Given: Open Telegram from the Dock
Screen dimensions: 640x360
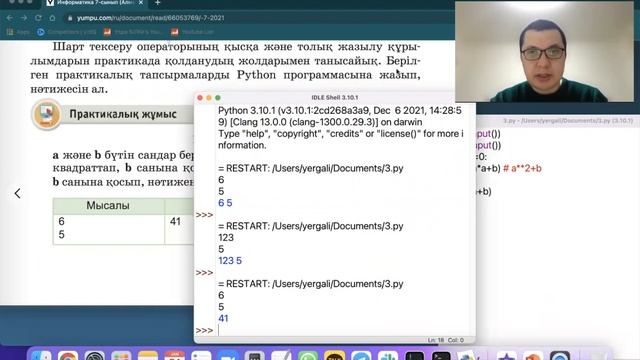Looking at the screenshot, I should [361, 356].
